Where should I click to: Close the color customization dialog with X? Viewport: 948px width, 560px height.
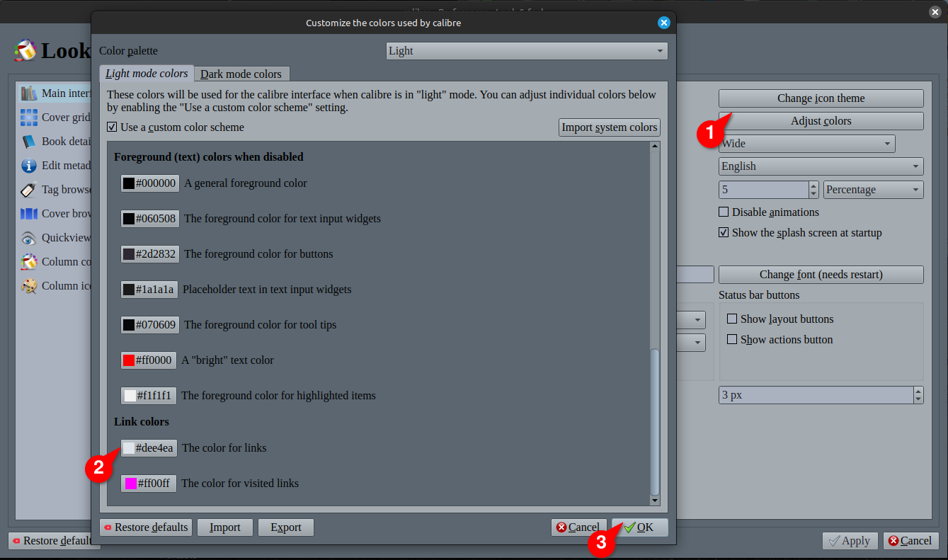(663, 23)
